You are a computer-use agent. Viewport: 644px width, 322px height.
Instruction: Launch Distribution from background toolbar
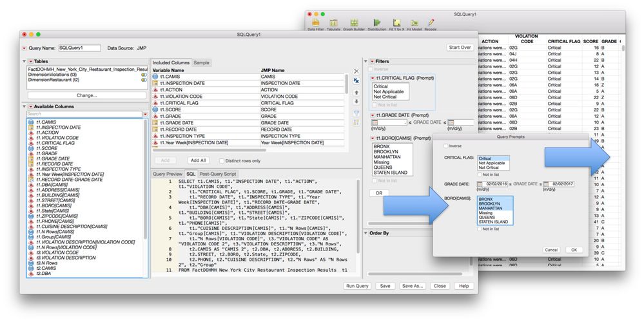376,23
